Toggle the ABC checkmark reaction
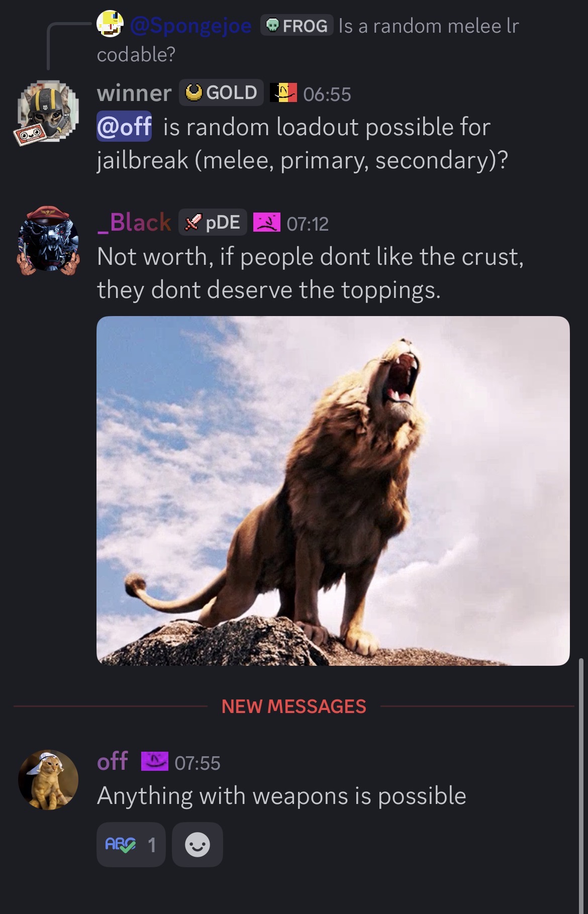 click(x=131, y=845)
